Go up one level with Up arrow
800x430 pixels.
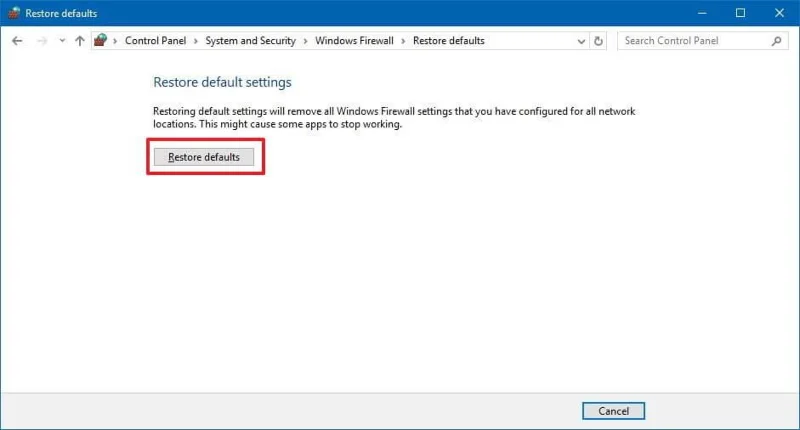coord(80,41)
